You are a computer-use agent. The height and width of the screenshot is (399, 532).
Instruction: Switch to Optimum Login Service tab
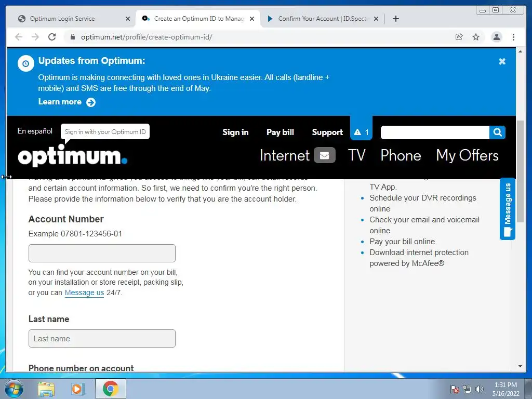[73, 19]
